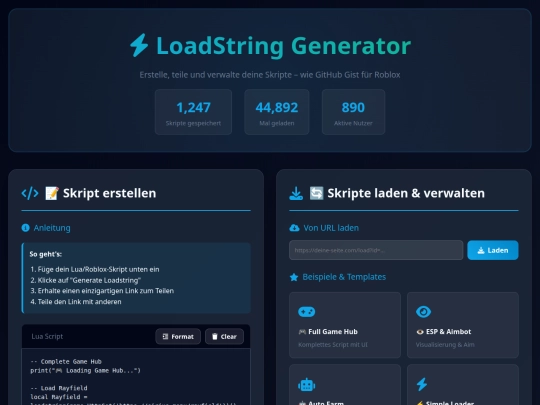Click the LoadString Generator title
The width and height of the screenshot is (540, 405).
tap(283, 46)
